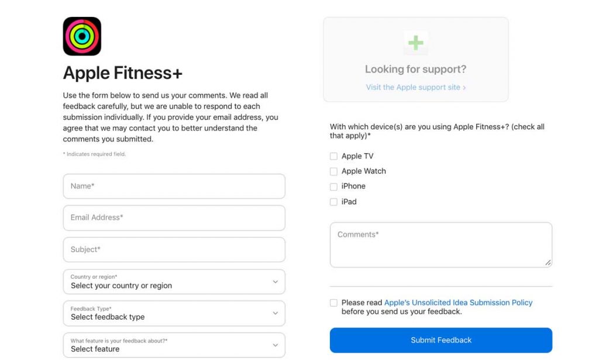Select the iPad checkbox
Screen dimensions: 599x364
pos(333,202)
